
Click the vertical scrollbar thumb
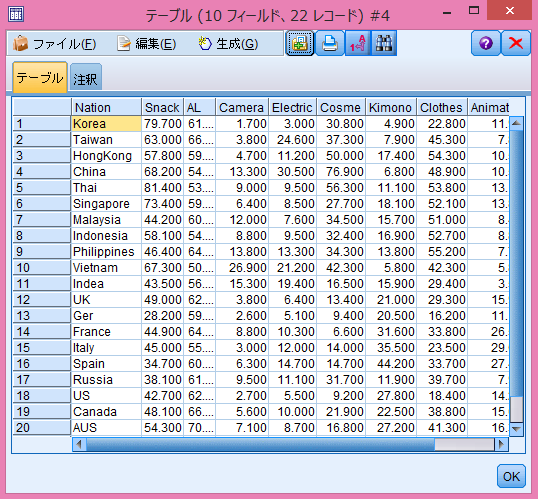[516, 263]
